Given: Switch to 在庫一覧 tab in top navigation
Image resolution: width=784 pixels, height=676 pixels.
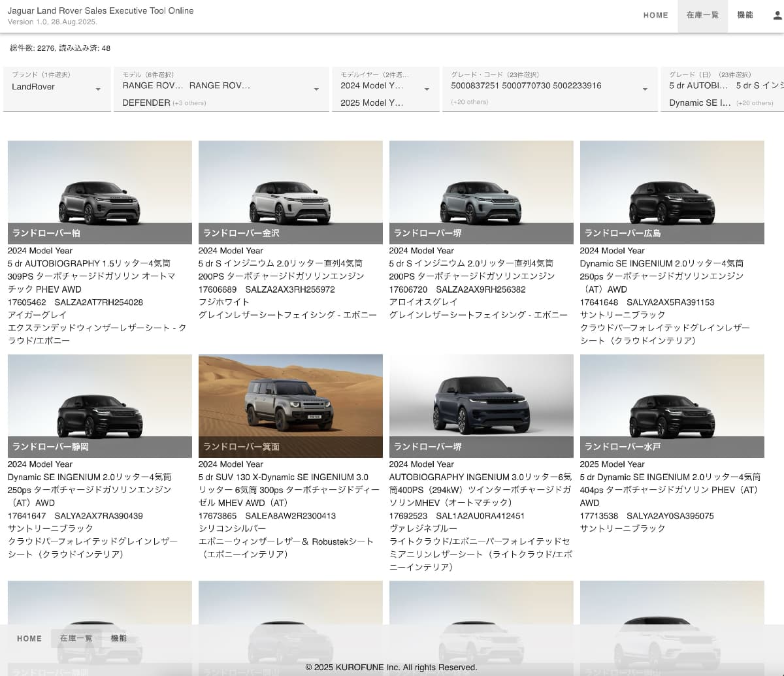Looking at the screenshot, I should tap(702, 16).
